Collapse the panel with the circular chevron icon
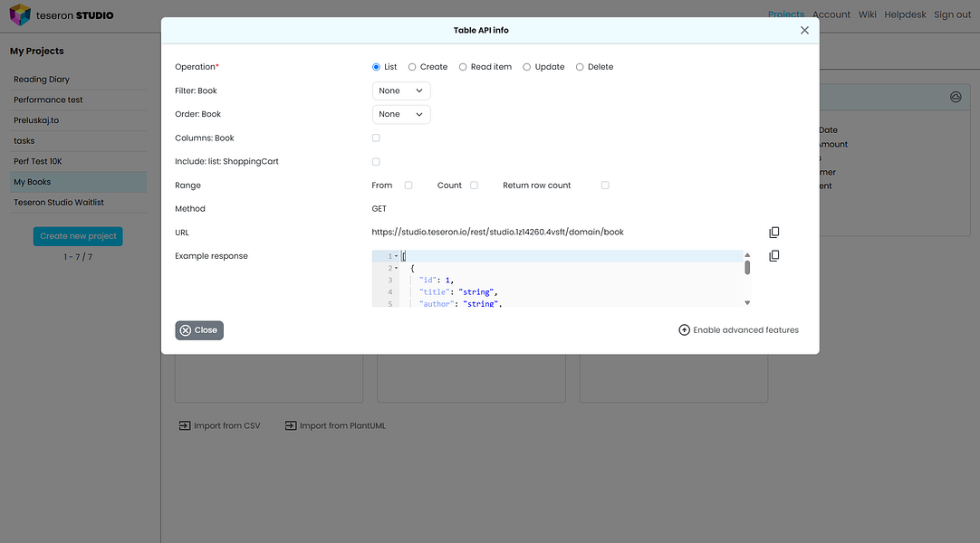This screenshot has width=980, height=543. tap(956, 97)
